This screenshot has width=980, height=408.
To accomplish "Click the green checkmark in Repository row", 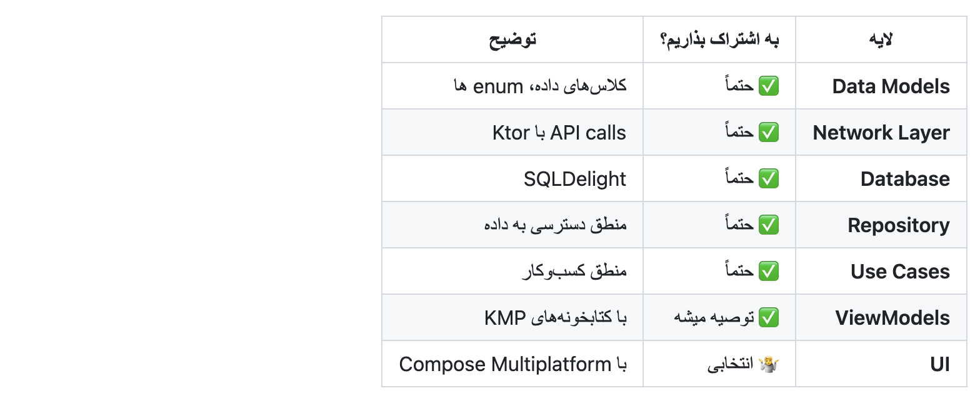I will pyautogui.click(x=769, y=225).
